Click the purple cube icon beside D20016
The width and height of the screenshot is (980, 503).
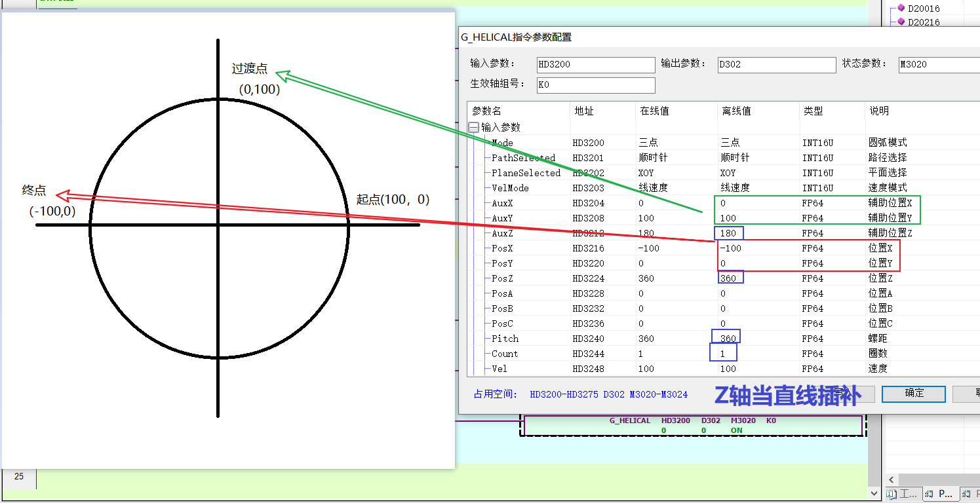click(901, 8)
